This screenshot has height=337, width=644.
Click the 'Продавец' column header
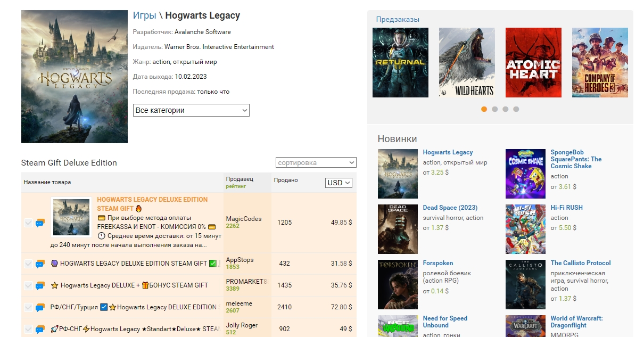point(240,179)
